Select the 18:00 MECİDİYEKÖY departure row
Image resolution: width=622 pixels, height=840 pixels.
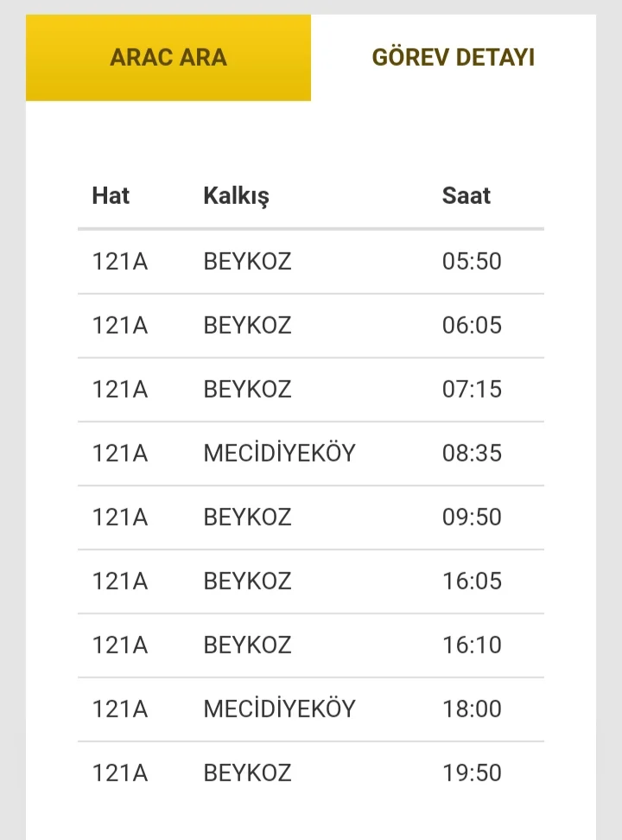click(311, 709)
